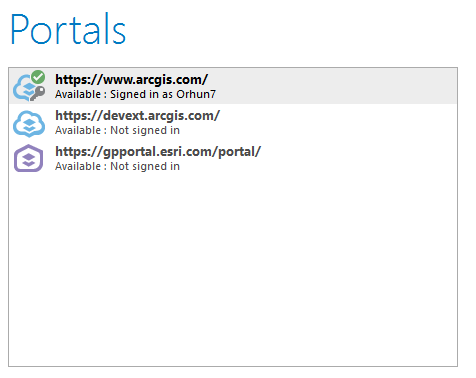Select the purple gpportal enterprise portal icon
This screenshot has height=378, width=476.
[28, 158]
